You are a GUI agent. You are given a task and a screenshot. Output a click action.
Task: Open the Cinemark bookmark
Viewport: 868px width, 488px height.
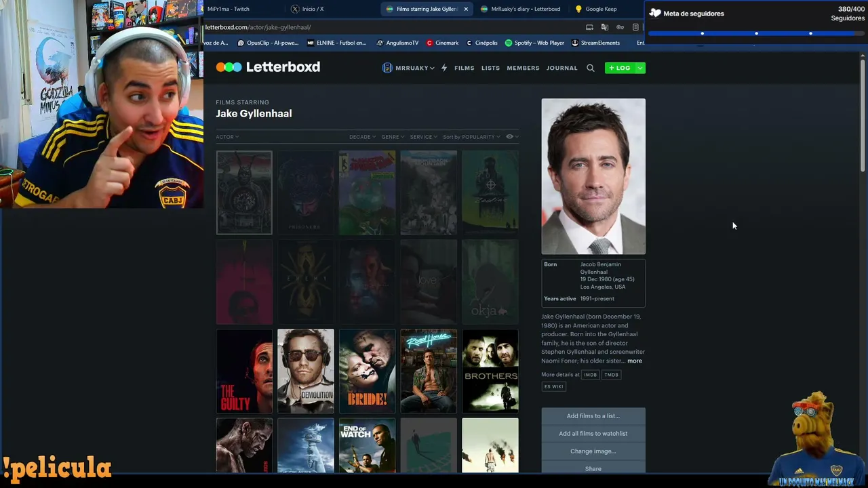[x=442, y=43]
